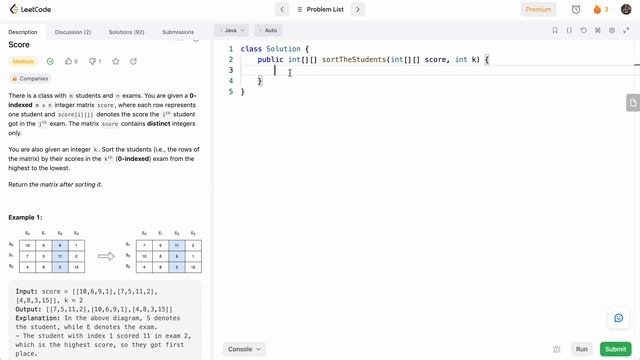Viewport: 640px width, 360px height.
Task: Switch to the Submissions tab
Action: point(178,32)
